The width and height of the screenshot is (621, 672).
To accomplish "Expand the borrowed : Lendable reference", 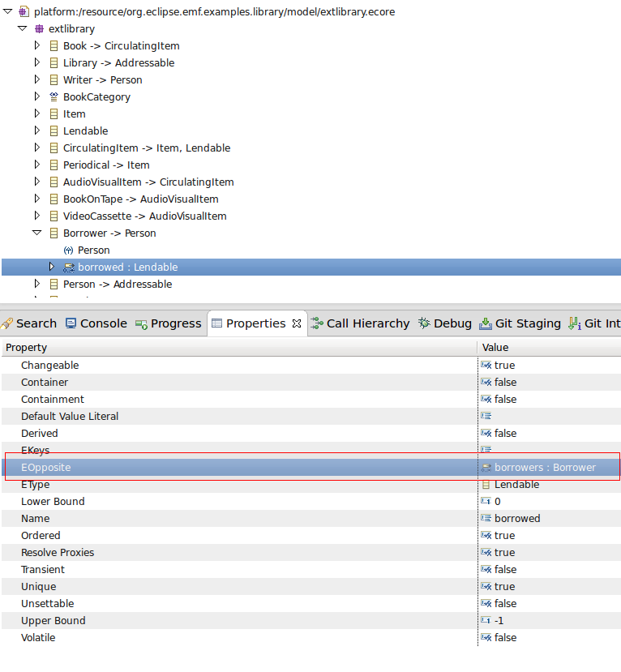I will click(x=52, y=268).
